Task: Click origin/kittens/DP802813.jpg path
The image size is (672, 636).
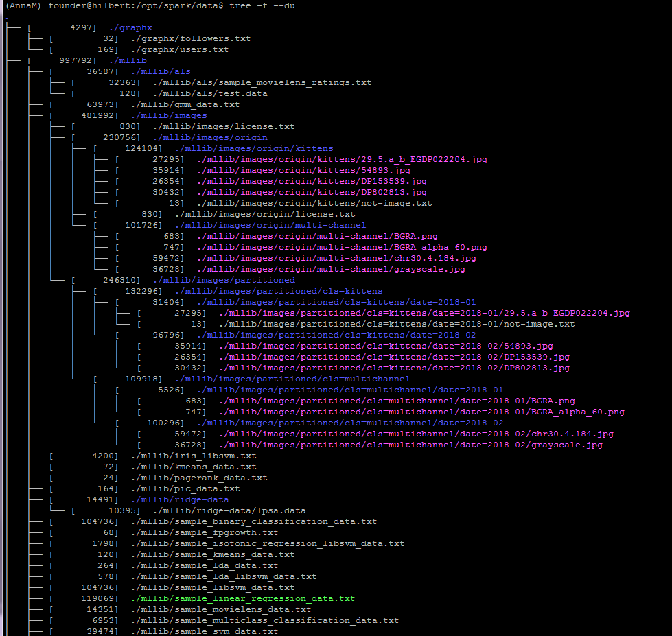Action: [x=312, y=192]
